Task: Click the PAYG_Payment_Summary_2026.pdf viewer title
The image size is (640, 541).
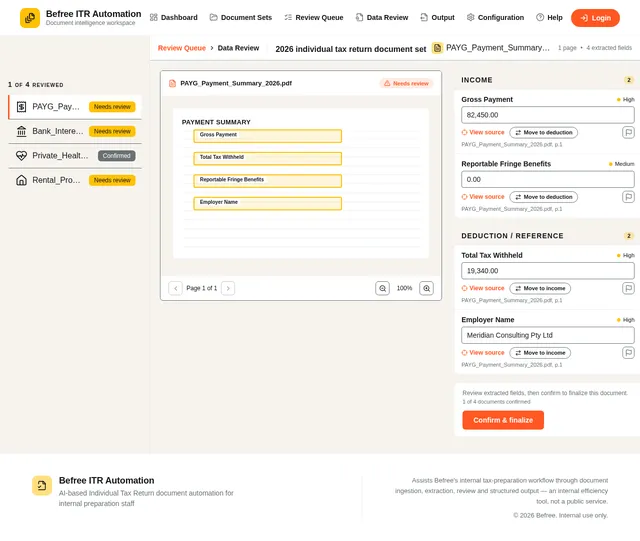Action: point(236,83)
